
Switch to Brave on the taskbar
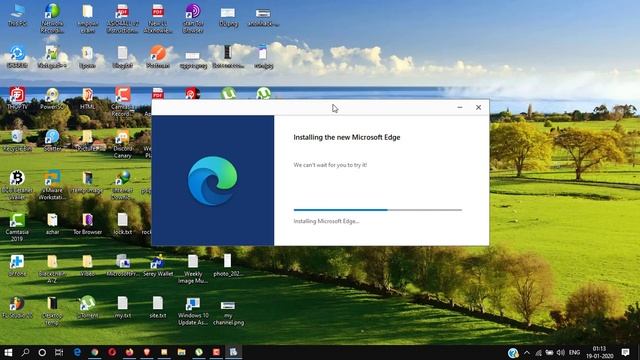(x=147, y=352)
